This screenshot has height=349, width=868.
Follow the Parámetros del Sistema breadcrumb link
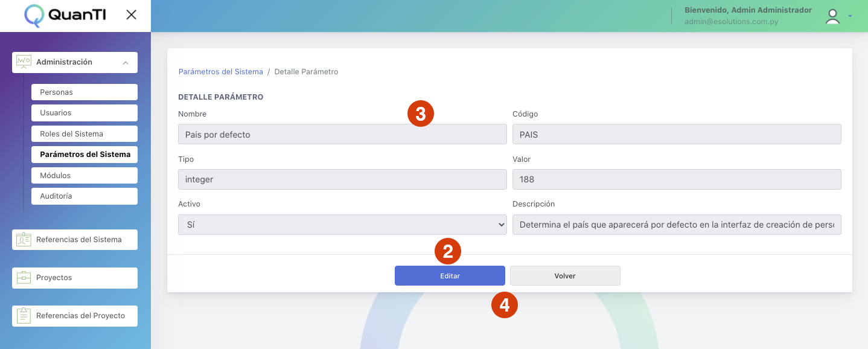pos(221,72)
